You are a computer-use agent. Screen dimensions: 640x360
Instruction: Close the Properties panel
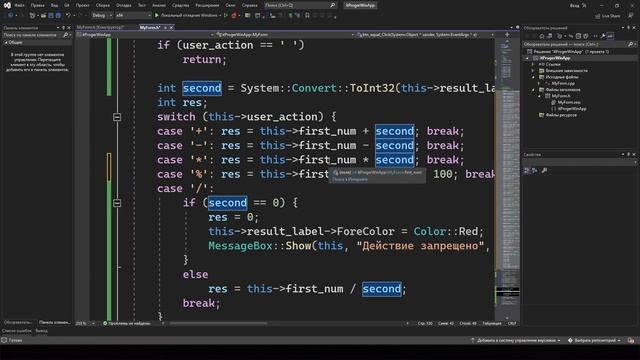[x=634, y=154]
